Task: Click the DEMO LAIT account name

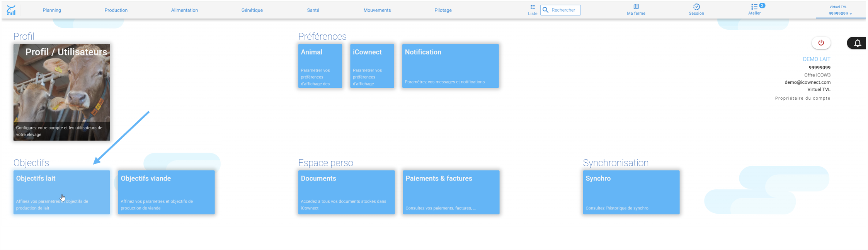Action: [x=817, y=59]
